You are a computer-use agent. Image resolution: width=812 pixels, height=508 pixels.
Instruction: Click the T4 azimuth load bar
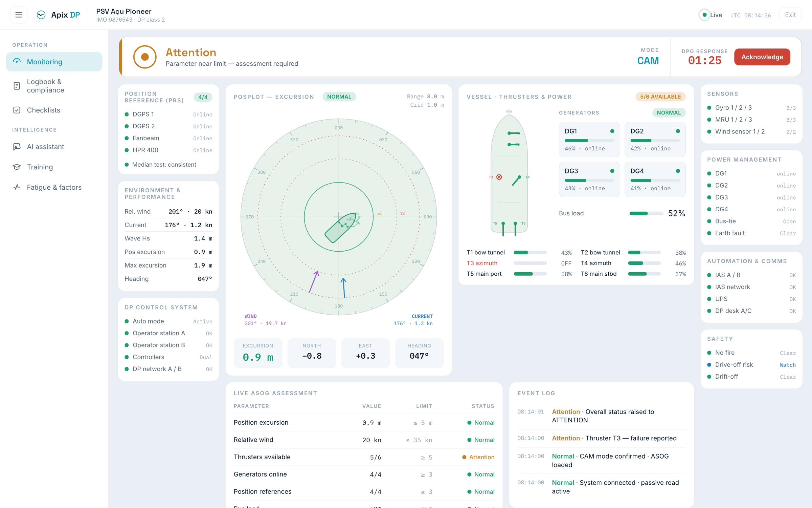[644, 263]
